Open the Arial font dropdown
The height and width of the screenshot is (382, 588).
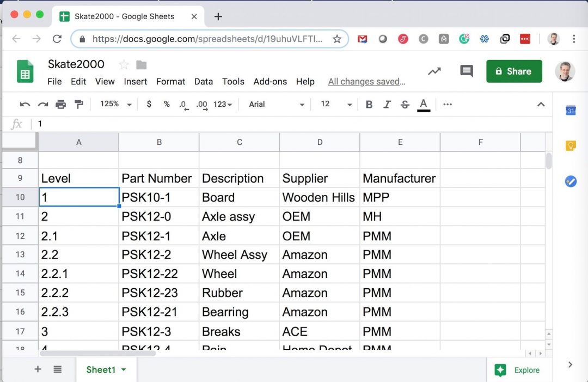(275, 104)
